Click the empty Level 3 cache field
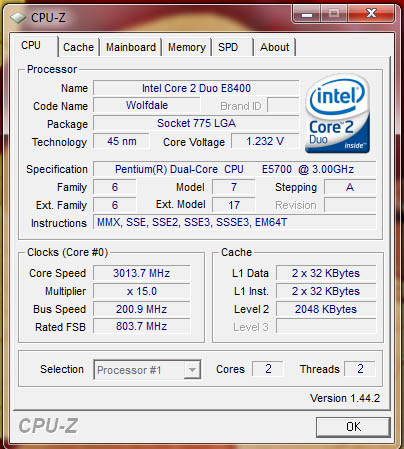Image resolution: width=404 pixels, height=449 pixels. tap(326, 327)
